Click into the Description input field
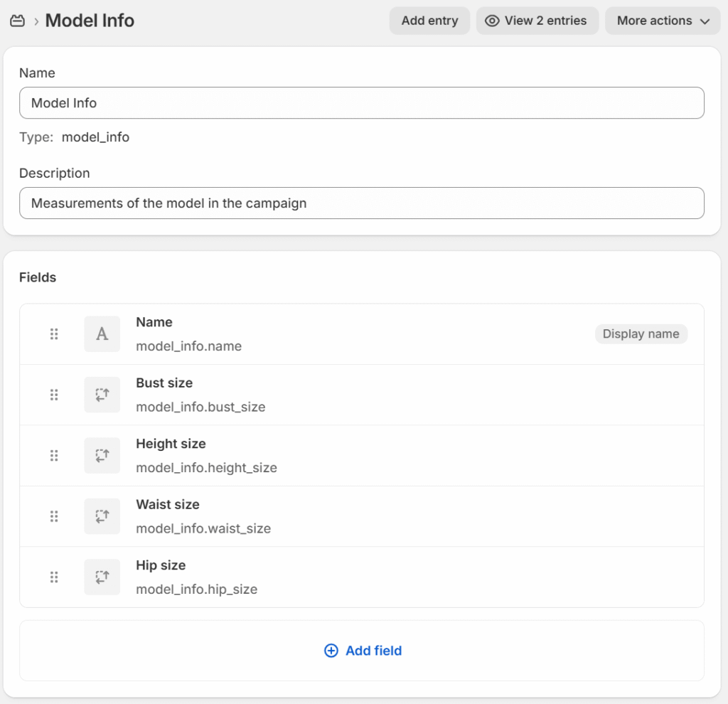The image size is (728, 704). [361, 203]
